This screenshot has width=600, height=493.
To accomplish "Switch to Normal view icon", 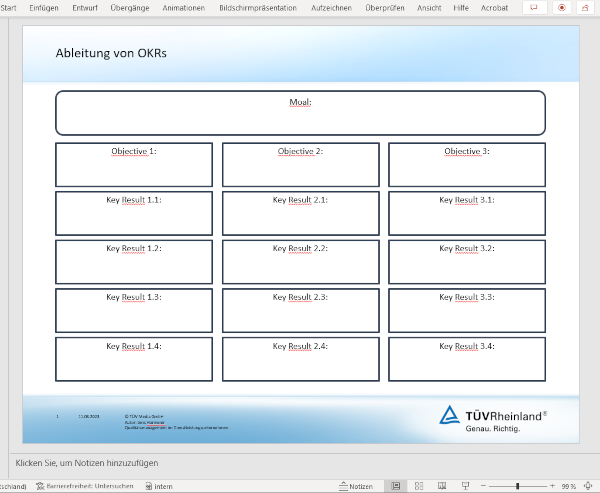I will [x=396, y=486].
